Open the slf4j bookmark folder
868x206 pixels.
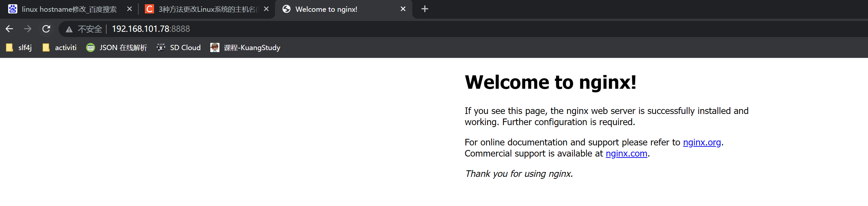[19, 47]
